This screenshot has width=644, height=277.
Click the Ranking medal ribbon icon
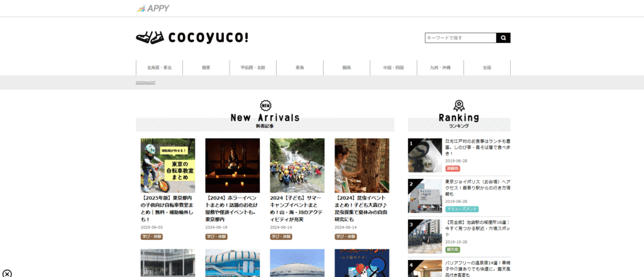coord(458,105)
